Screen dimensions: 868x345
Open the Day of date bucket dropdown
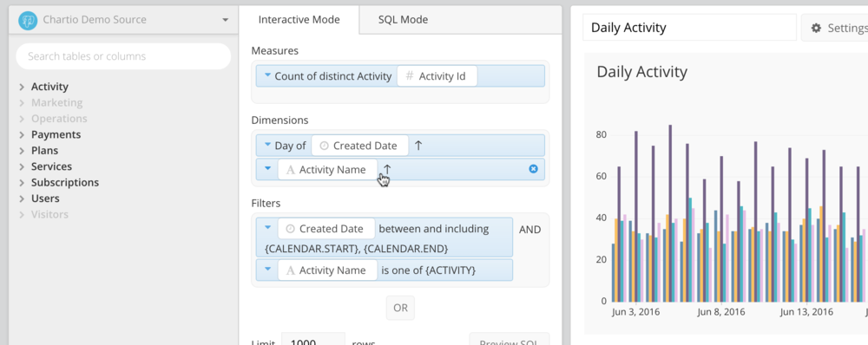tap(267, 145)
